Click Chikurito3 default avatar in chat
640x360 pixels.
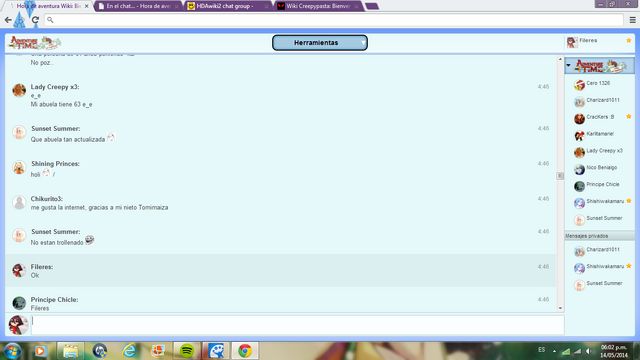coord(19,202)
